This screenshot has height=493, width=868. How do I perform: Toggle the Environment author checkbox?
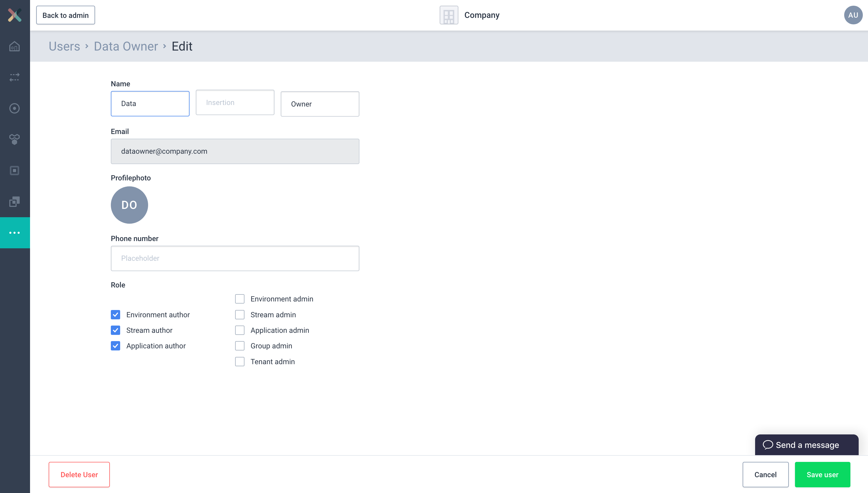116,315
